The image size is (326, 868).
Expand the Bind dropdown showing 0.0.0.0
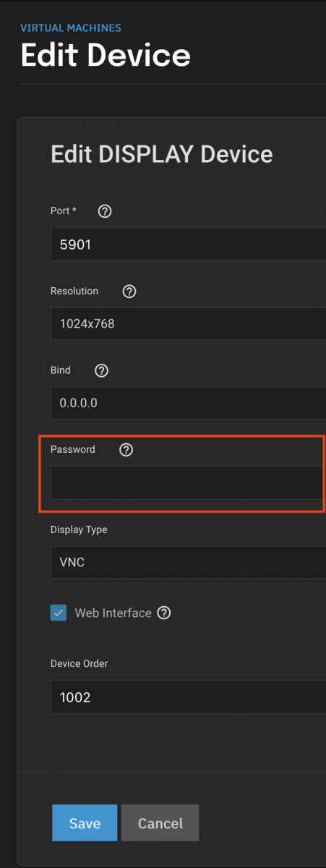coord(188,403)
